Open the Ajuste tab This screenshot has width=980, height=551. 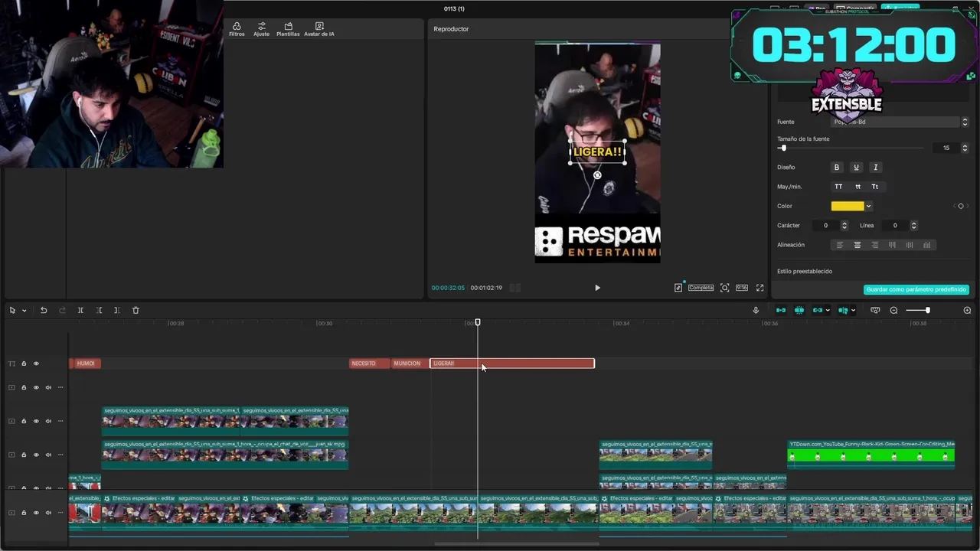(x=262, y=29)
